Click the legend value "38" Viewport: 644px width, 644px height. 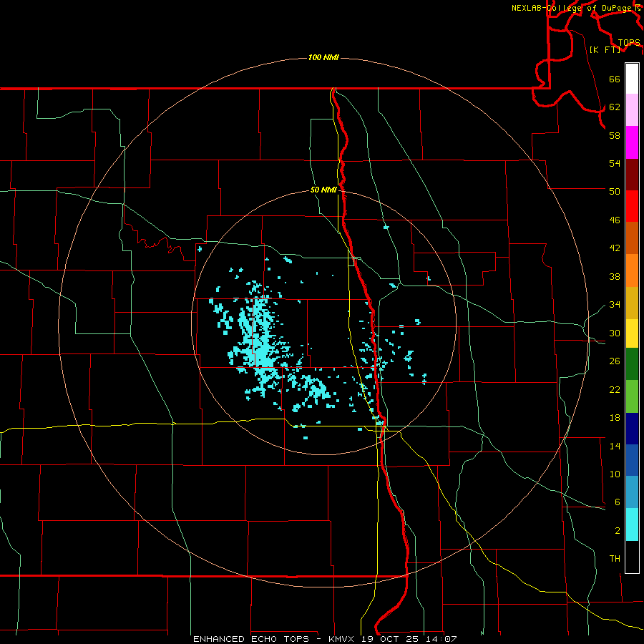[x=615, y=277]
